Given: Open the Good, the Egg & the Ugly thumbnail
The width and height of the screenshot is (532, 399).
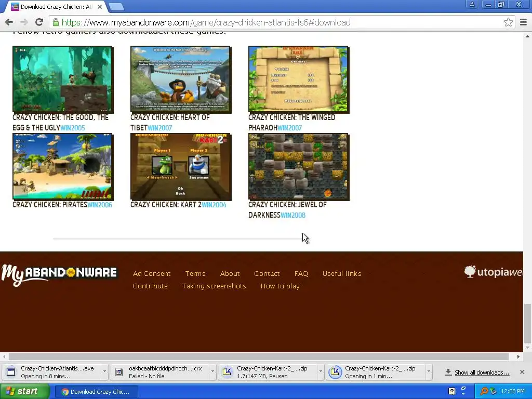Looking at the screenshot, I should point(63,79).
